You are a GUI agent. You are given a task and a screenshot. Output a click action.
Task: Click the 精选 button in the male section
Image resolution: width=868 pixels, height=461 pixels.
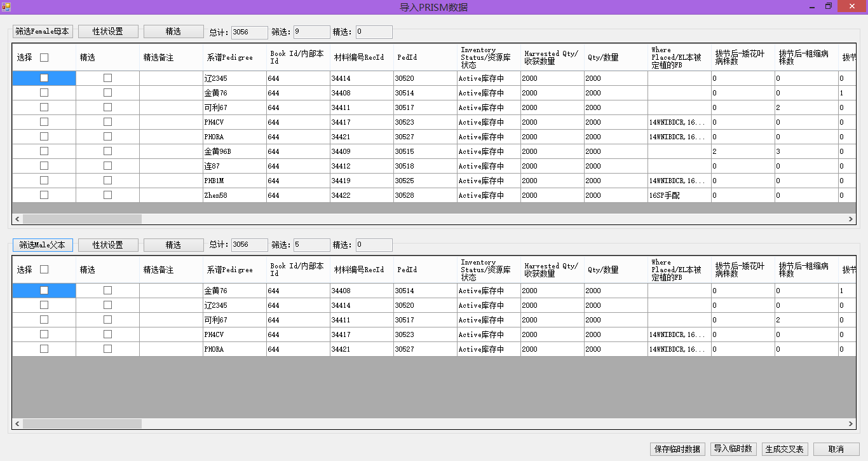[173, 245]
